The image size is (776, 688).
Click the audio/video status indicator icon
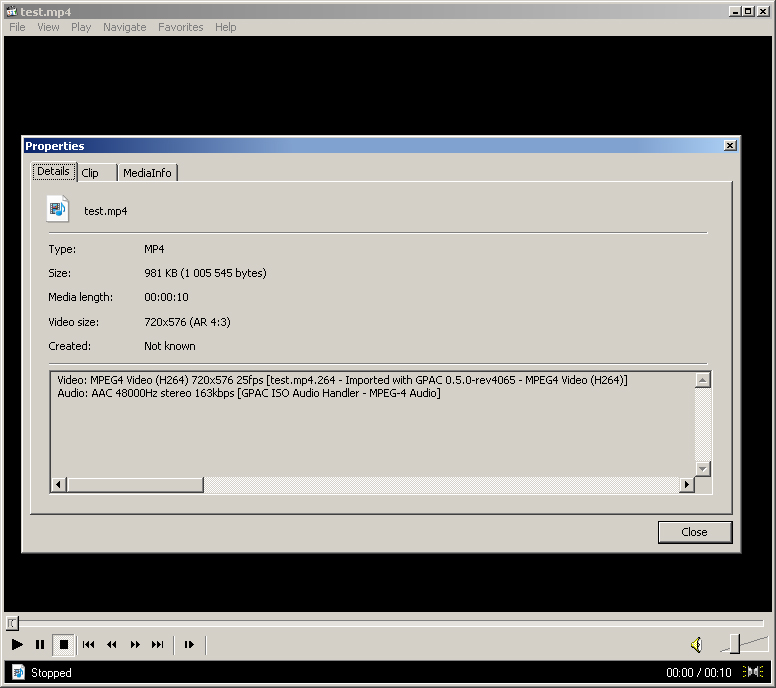pos(753,672)
